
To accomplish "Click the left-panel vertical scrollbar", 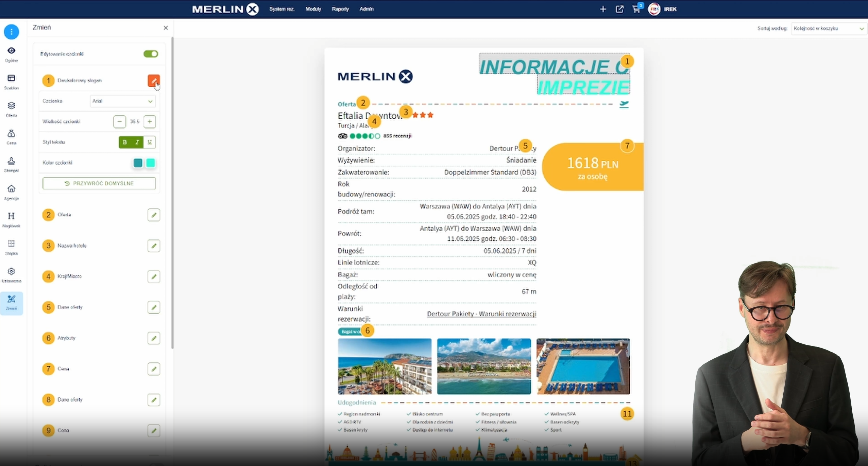I will tap(173, 193).
